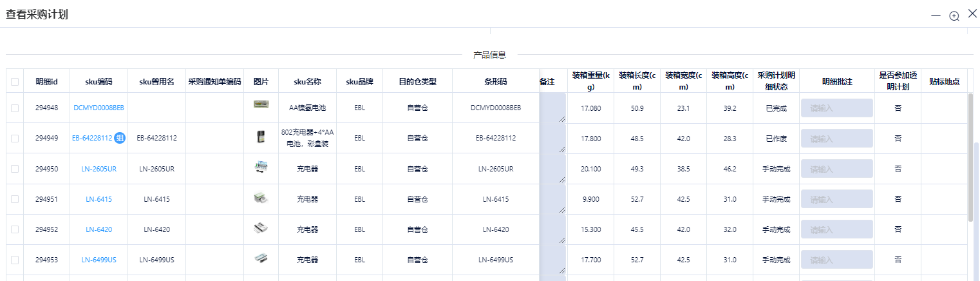Click the sku名称 column header

[307, 82]
